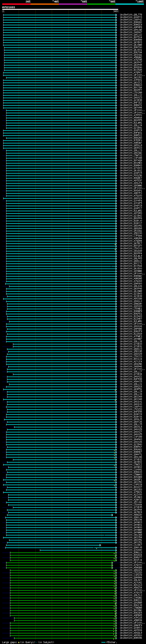This screenshot has width=146, height=644.
Task: Select the UniRef100_B9H096 label
Action: pyautogui.click(x=131, y=638)
